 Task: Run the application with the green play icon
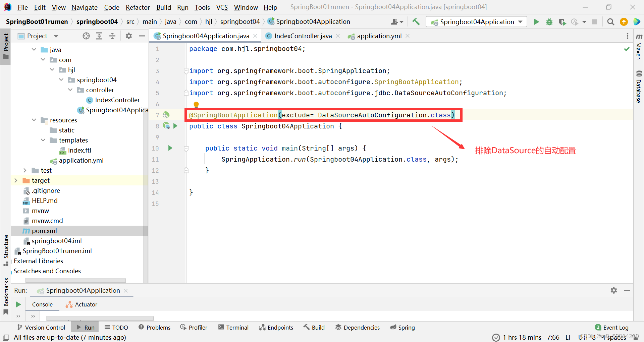536,21
